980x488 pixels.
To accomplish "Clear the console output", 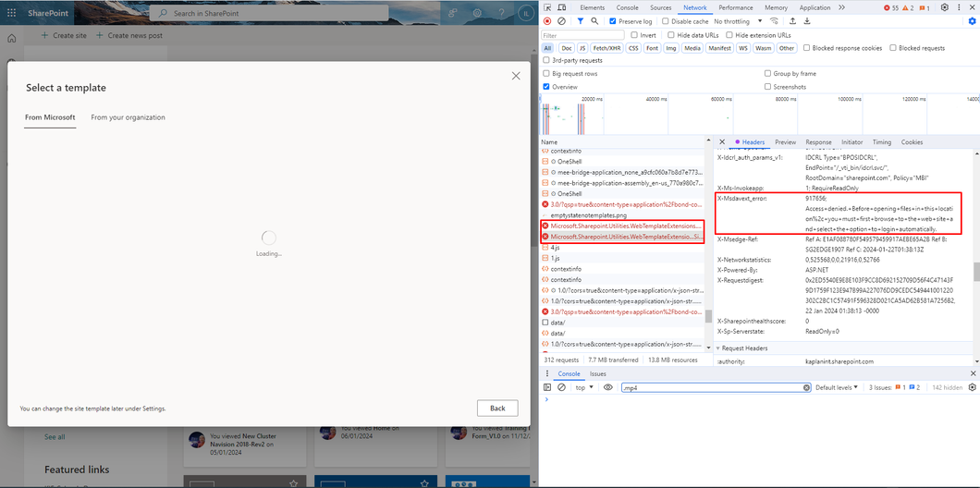I will pos(561,387).
